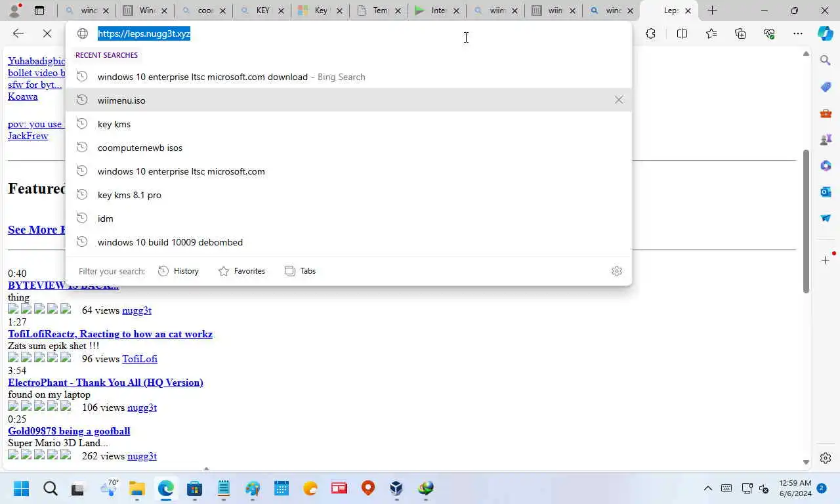Open the tab actions menu icon
This screenshot has width=840, height=504.
click(39, 10)
